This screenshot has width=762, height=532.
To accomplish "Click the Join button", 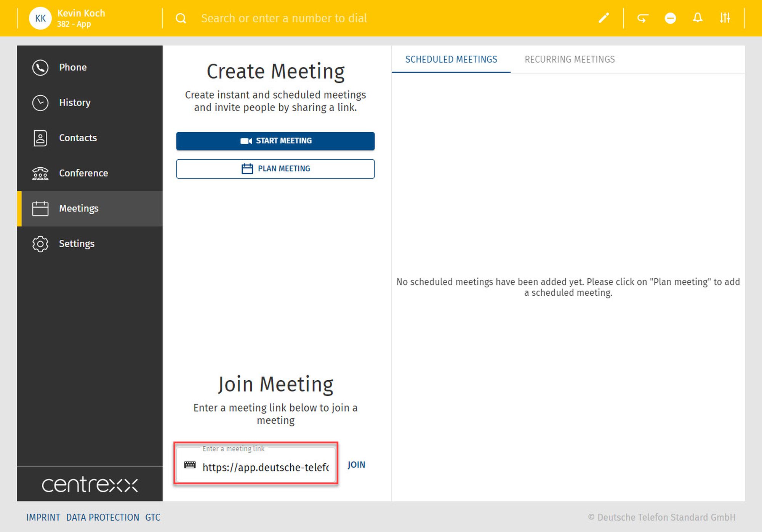I will pos(356,465).
